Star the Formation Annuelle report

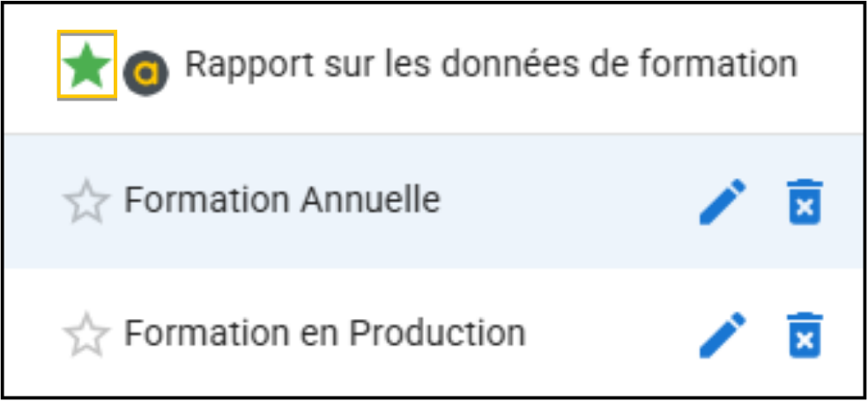click(86, 203)
